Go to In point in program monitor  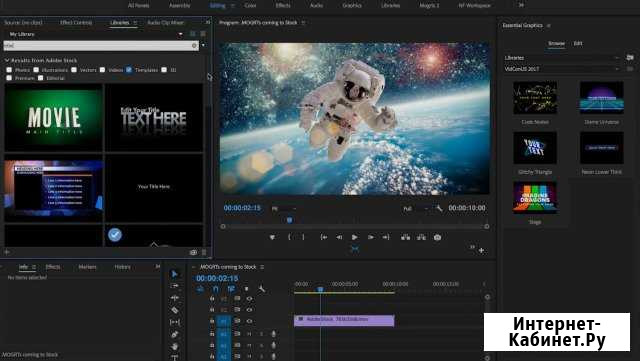[x=324, y=237]
